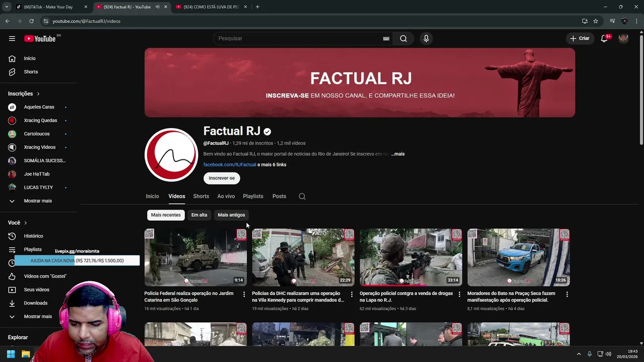The height and width of the screenshot is (362, 644).
Task: Click the Inscrever-se button
Action: (222, 178)
